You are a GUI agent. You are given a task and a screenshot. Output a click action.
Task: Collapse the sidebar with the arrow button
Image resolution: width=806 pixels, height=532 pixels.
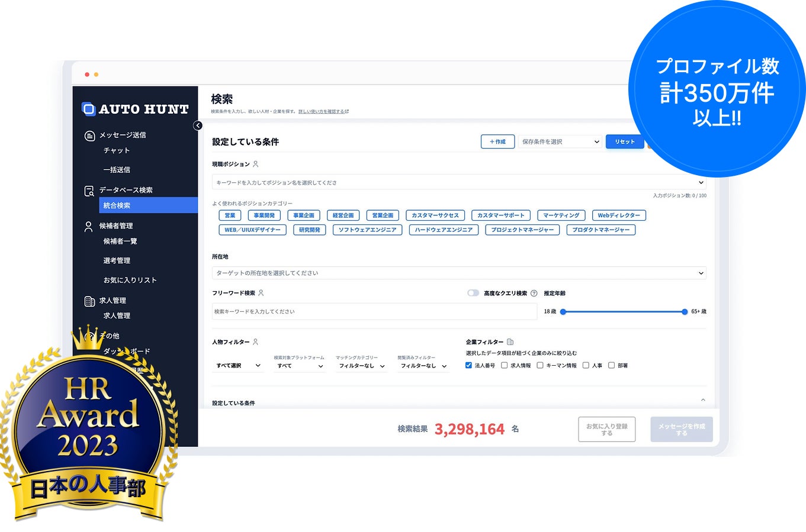198,125
